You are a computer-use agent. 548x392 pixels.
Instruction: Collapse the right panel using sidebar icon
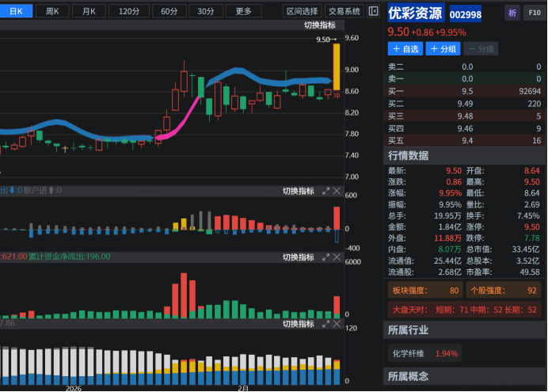(x=374, y=11)
